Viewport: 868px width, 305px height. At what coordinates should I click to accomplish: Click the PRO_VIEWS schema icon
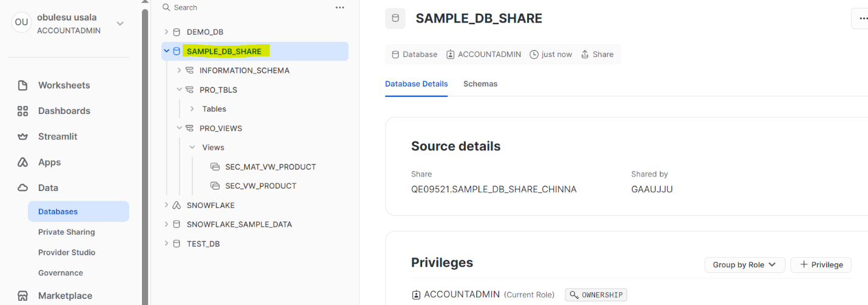pyautogui.click(x=189, y=129)
